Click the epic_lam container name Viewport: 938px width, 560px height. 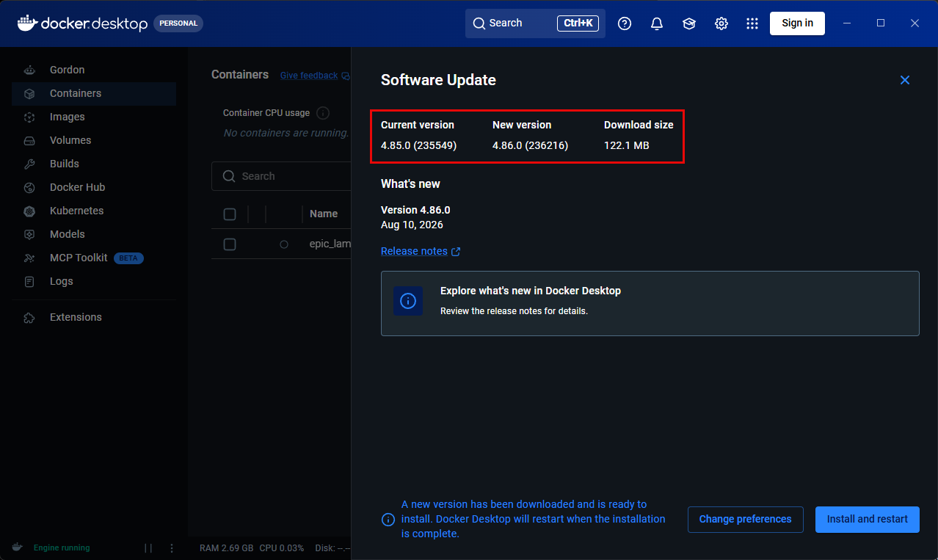330,244
